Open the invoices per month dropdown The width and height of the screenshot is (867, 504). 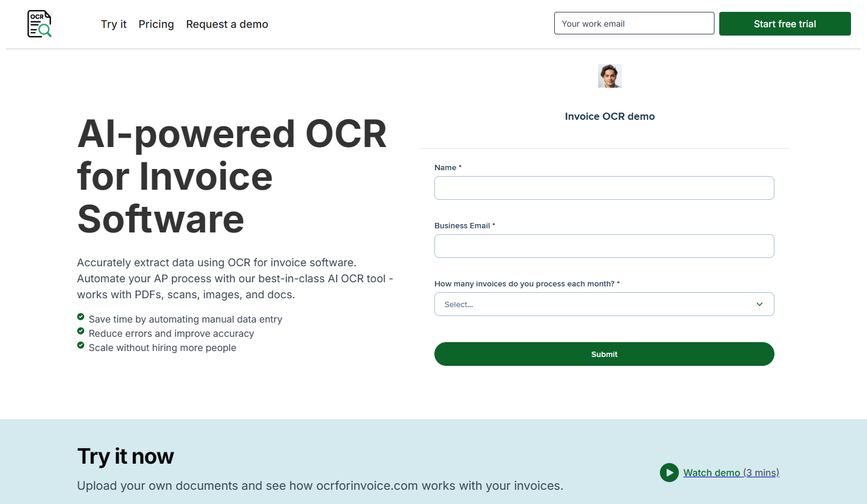pos(604,304)
